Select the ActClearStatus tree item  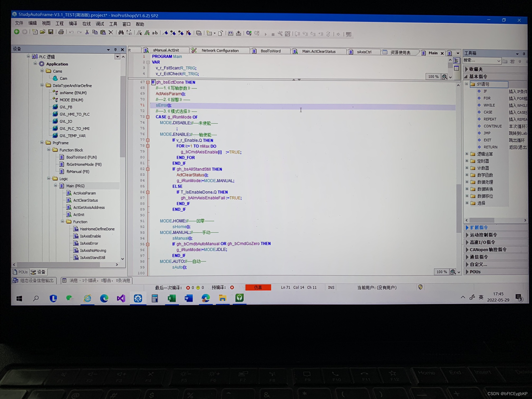[x=85, y=200]
